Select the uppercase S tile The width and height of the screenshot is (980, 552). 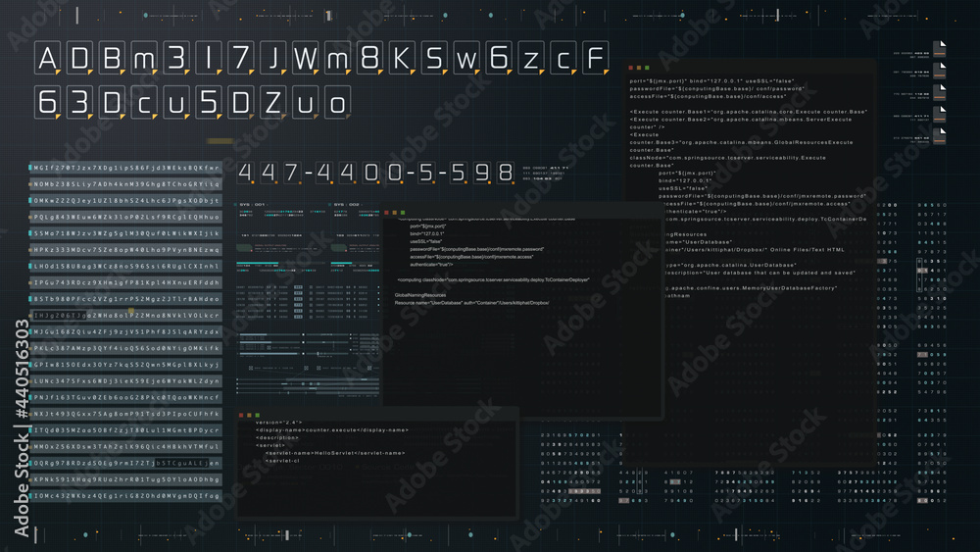[x=434, y=58]
